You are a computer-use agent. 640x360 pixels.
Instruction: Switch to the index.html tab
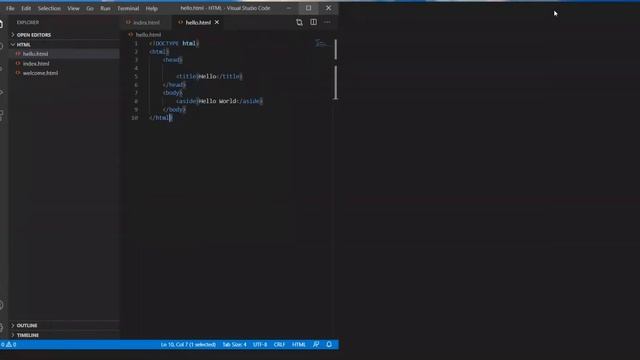point(147,22)
